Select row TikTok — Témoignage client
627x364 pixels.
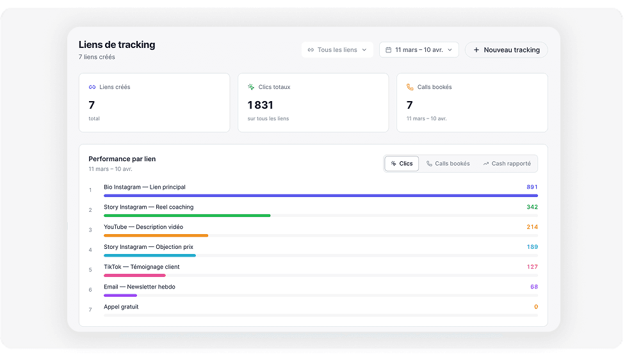coord(313,270)
